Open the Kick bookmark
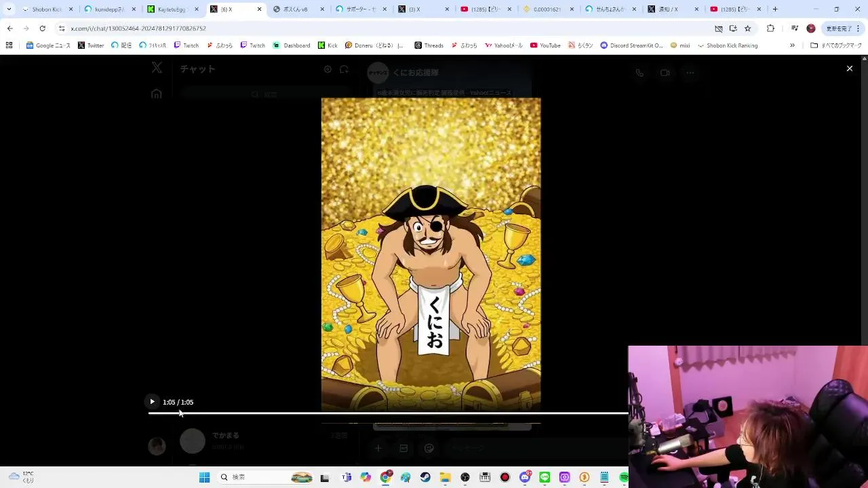868x488 pixels. pyautogui.click(x=328, y=45)
